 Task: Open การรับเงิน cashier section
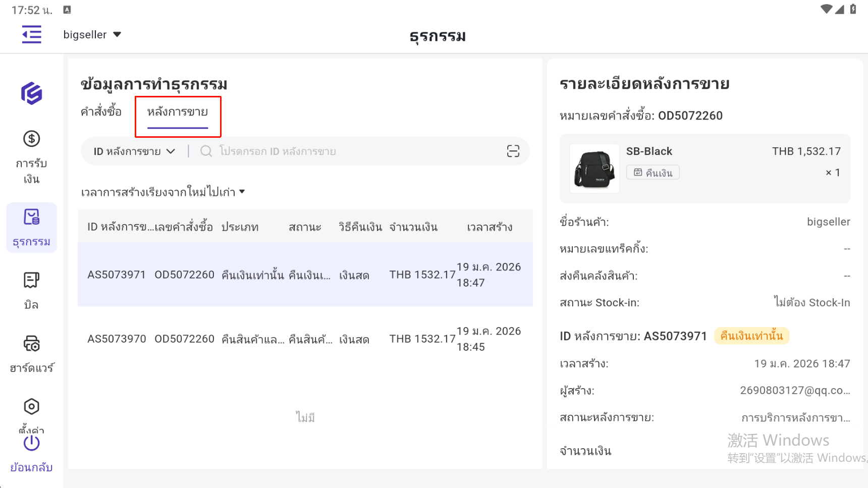point(31,157)
